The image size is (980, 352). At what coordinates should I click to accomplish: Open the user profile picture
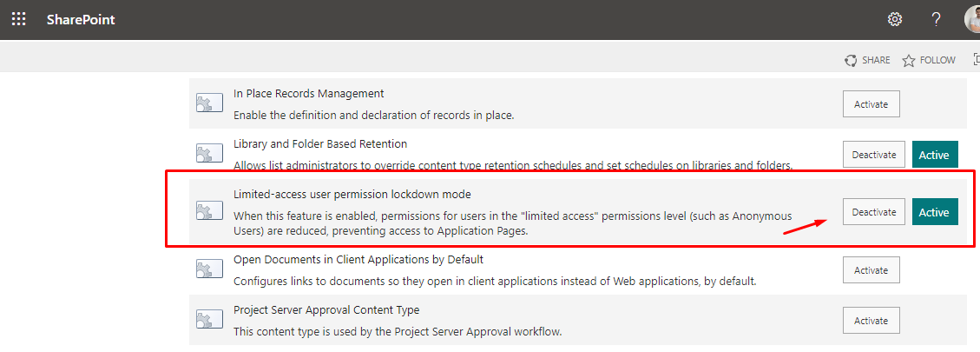pos(973,19)
